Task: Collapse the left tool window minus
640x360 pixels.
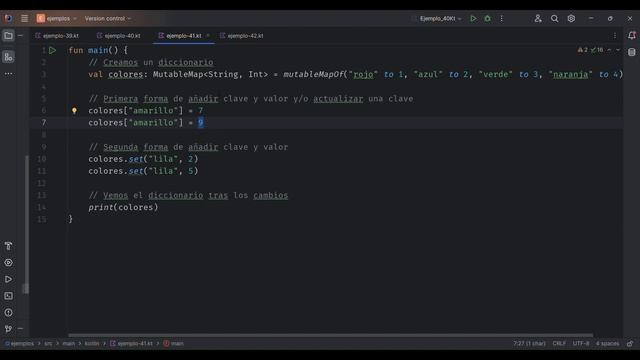Action: pyautogui.click(x=20, y=36)
